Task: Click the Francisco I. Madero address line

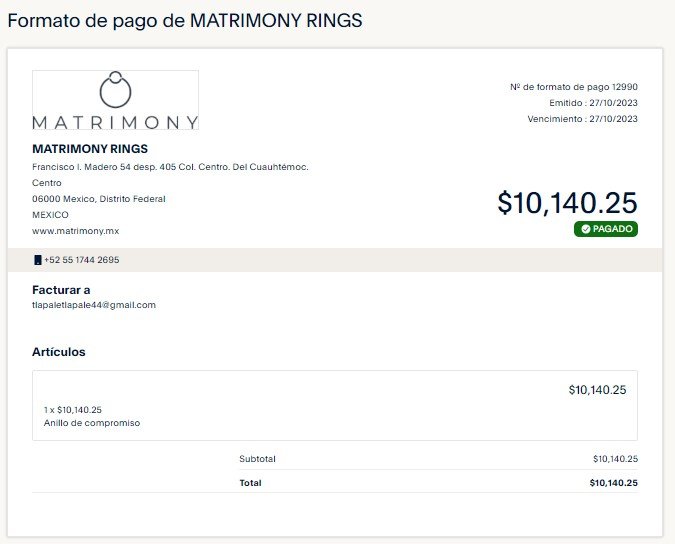Action: pyautogui.click(x=170, y=167)
